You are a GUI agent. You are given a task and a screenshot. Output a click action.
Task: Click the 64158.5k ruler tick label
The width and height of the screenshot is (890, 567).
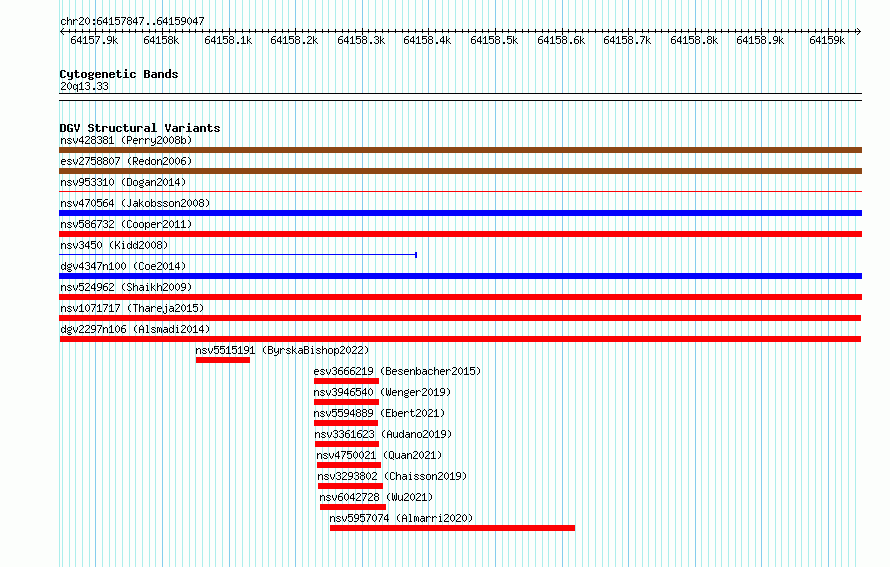click(494, 40)
